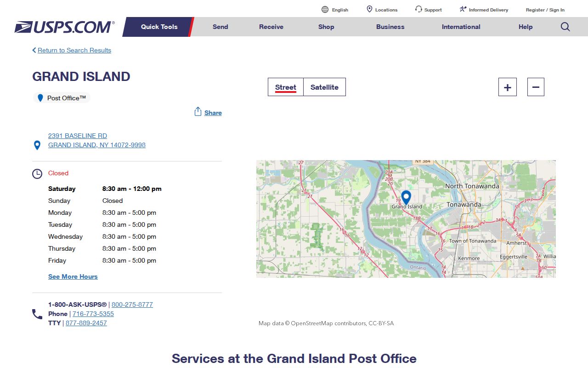588x368 pixels.
Task: Open the Shop menu
Action: pos(326,27)
